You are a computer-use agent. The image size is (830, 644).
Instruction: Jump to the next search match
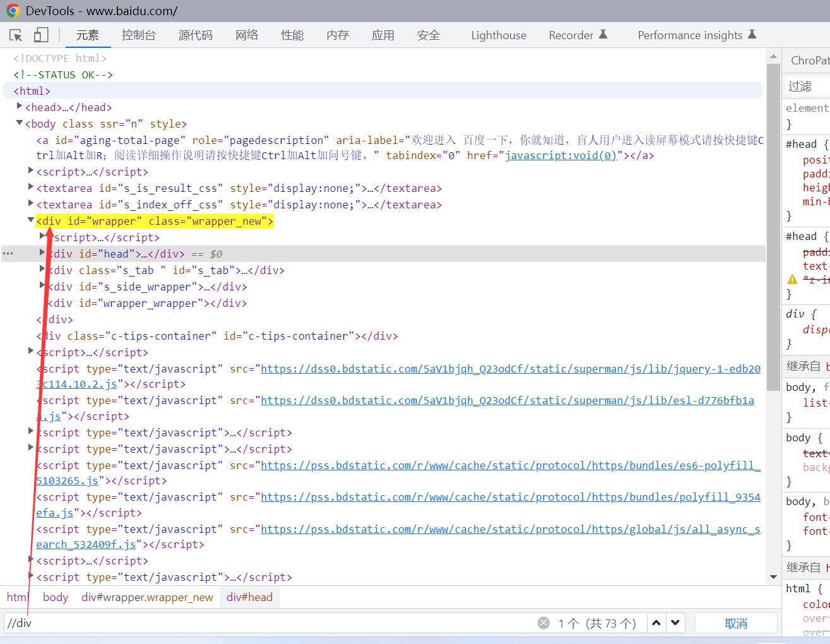click(x=675, y=623)
